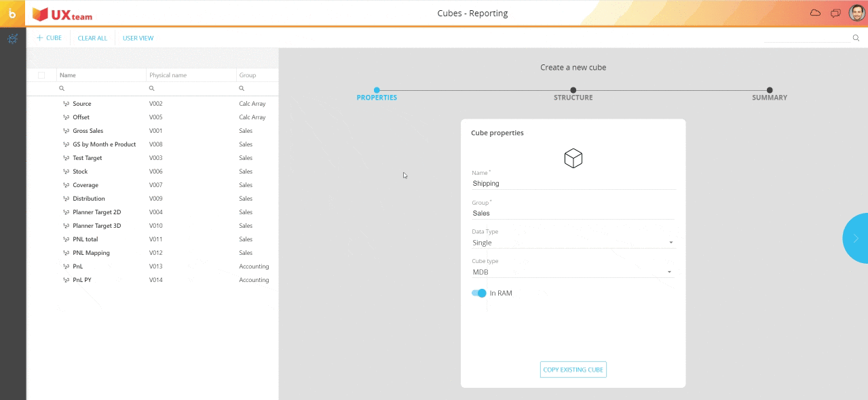868x400 pixels.
Task: Click the Copy Existing Cube button
Action: pos(573,369)
